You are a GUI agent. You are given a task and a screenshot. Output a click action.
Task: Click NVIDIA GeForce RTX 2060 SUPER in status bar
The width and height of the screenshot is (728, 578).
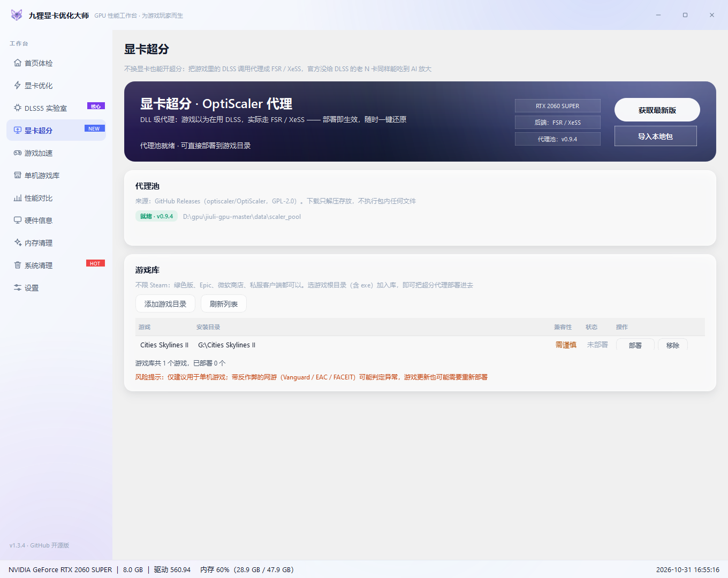[x=60, y=569]
